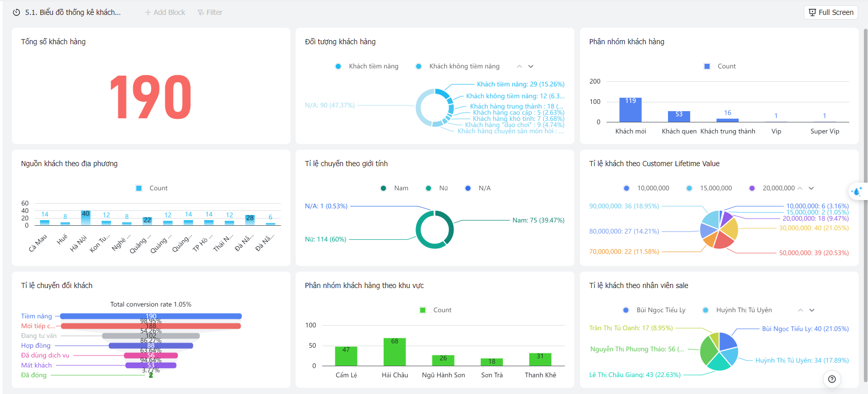Click the Mất khách funnel bar 53
This screenshot has width=868, height=394.
[x=151, y=365]
